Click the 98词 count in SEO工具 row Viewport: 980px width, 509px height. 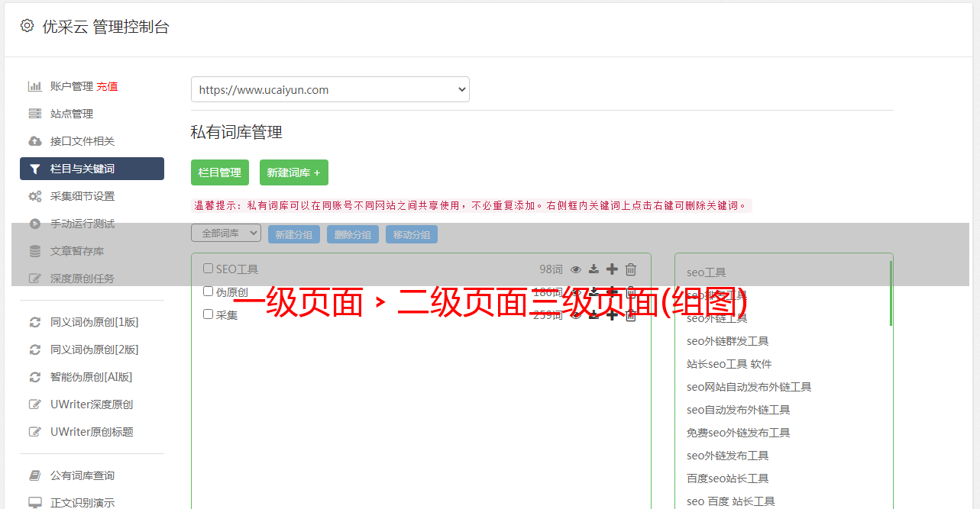551,269
